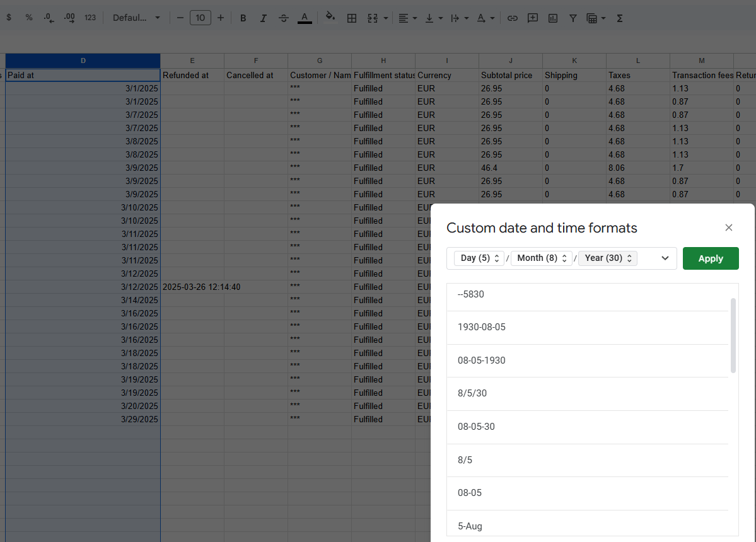Select the 5-Aug format option
The width and height of the screenshot is (756, 542).
(x=587, y=524)
